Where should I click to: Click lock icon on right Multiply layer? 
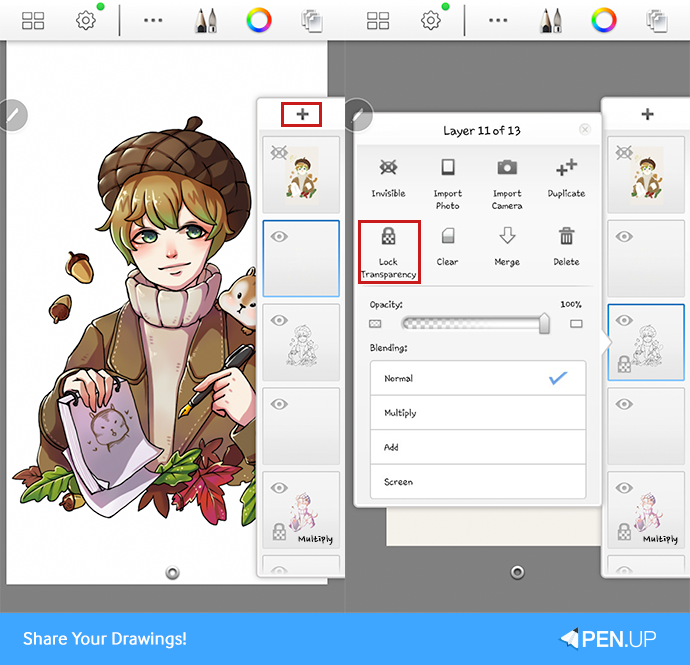624,532
